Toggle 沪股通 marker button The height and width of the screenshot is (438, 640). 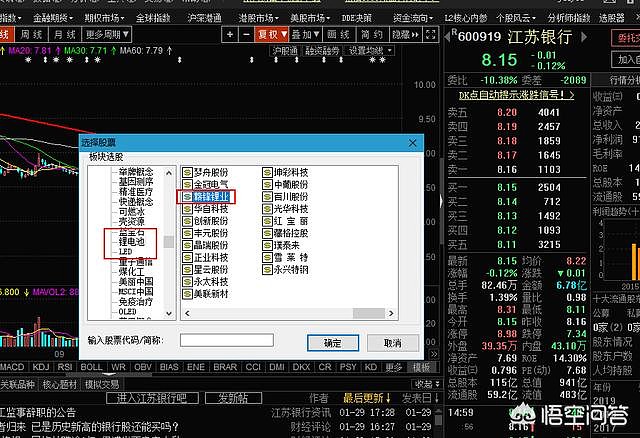(x=284, y=51)
